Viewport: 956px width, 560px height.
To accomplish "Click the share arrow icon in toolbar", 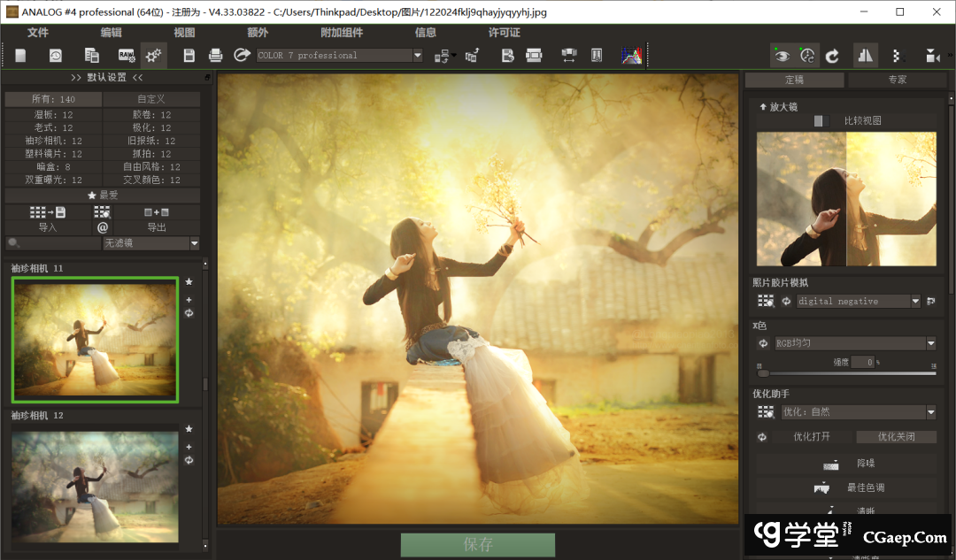I will (241, 56).
